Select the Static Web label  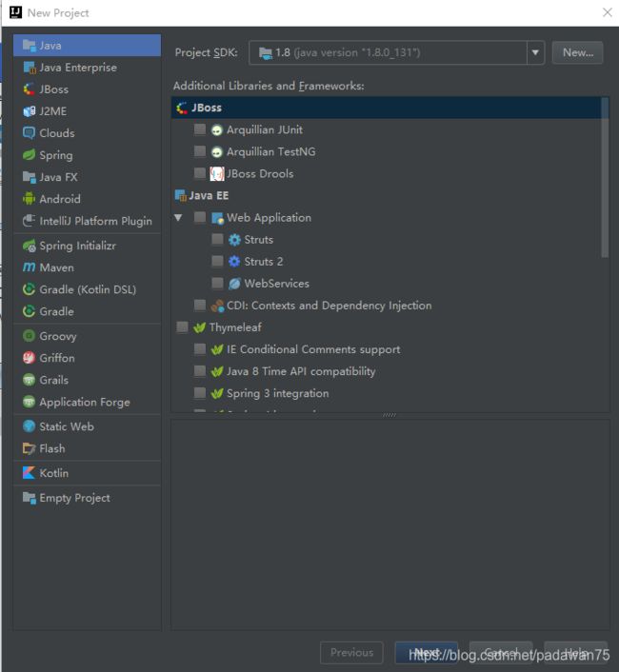coord(67,426)
